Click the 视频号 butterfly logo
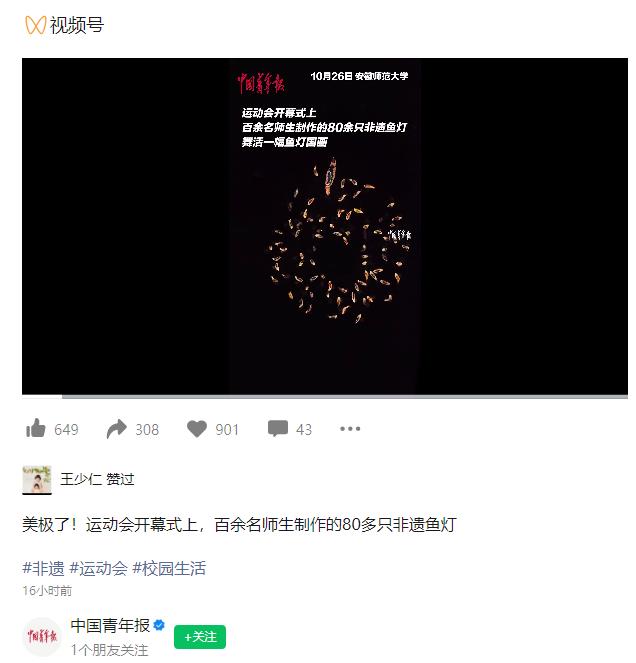 pos(35,25)
